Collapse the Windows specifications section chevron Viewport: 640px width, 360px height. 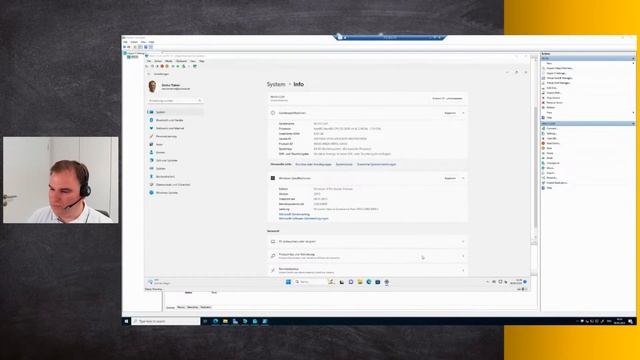click(463, 178)
